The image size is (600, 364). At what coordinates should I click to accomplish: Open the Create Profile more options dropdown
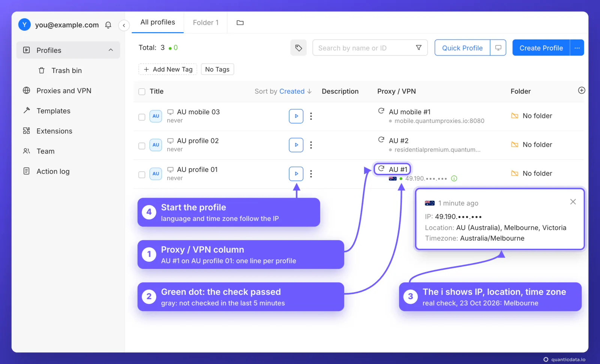(x=577, y=48)
